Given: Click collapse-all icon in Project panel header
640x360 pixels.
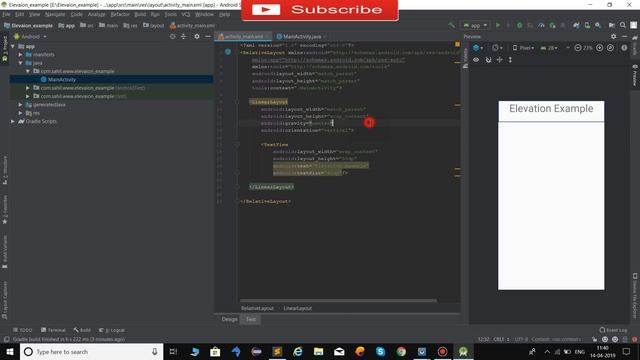Looking at the screenshot, I should point(184,36).
